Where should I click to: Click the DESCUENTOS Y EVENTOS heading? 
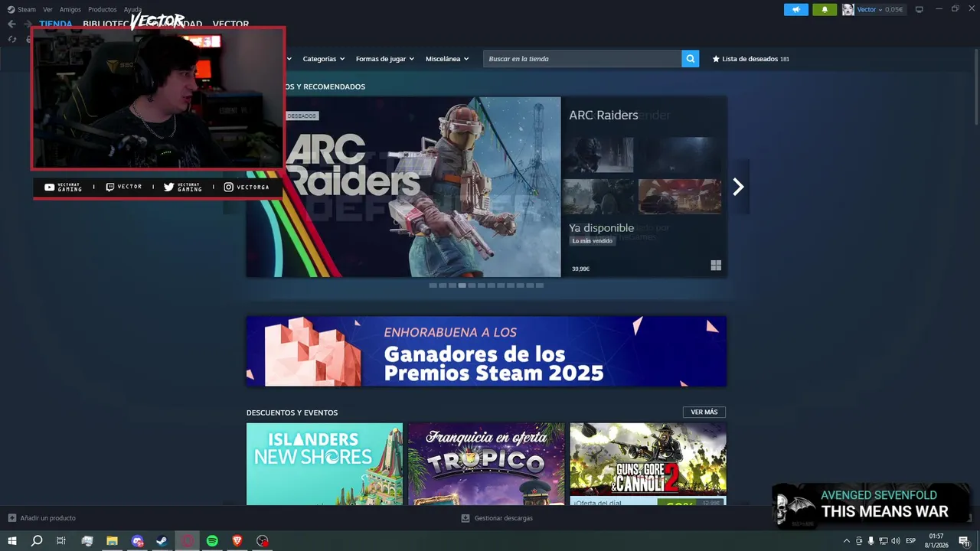[x=292, y=412]
